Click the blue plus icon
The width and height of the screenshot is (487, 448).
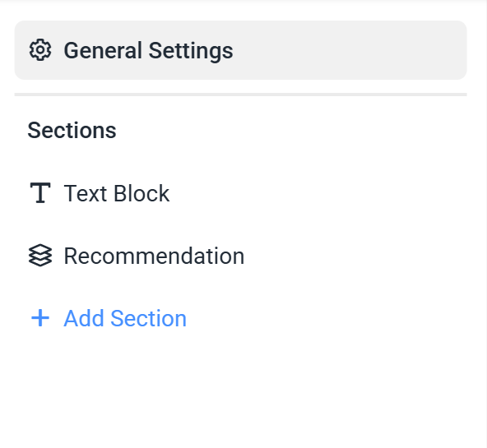point(40,318)
